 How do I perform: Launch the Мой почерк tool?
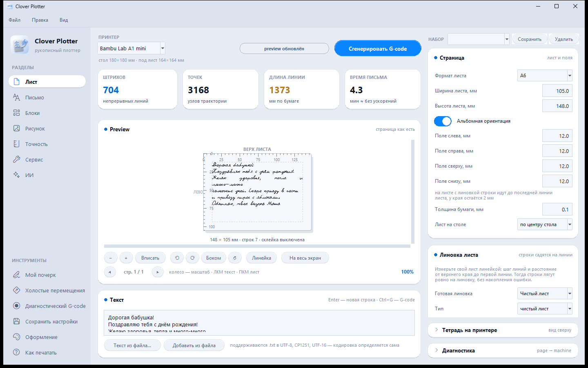point(47,275)
